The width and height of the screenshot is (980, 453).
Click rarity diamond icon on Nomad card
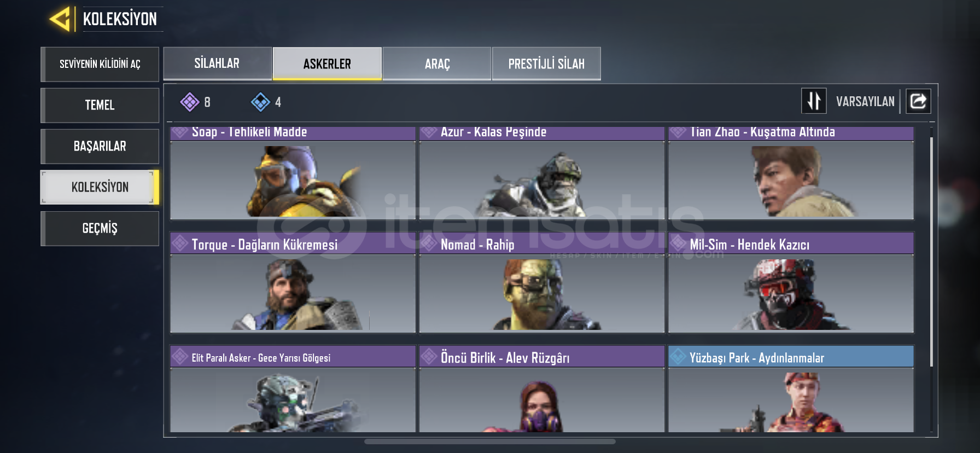[x=429, y=243]
